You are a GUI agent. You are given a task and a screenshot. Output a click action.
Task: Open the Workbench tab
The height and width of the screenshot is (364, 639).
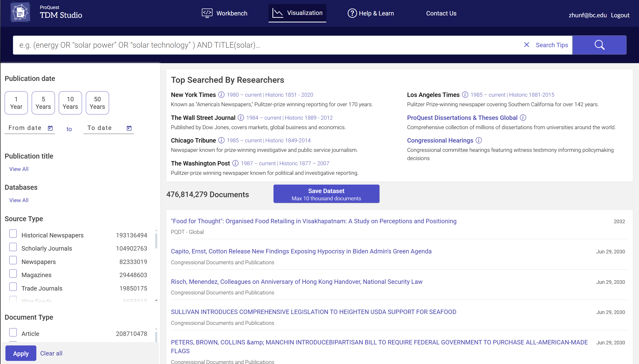[225, 13]
